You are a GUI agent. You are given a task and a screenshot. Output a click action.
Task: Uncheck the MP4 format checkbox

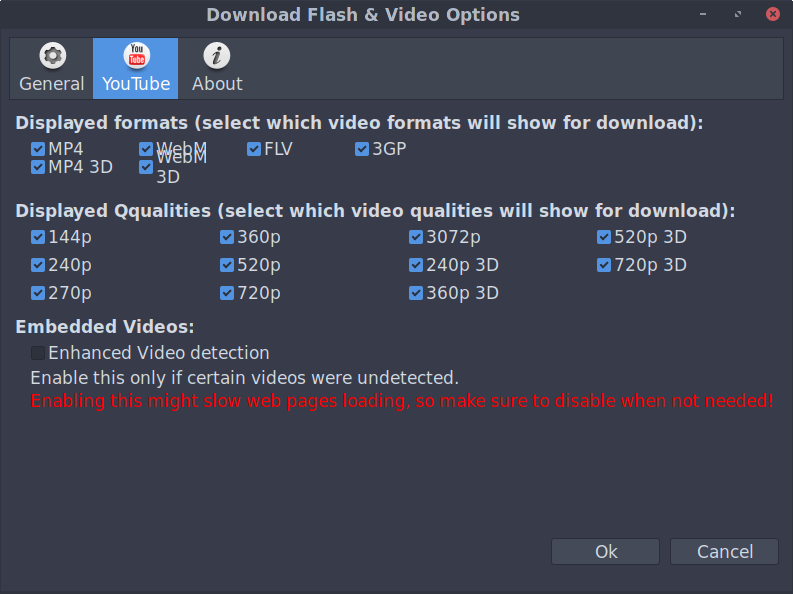click(38, 150)
